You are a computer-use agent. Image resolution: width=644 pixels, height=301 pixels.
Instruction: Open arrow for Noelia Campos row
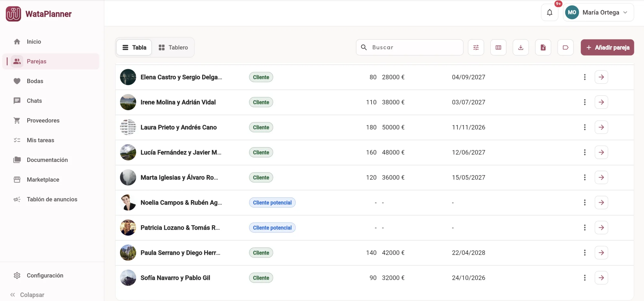(x=601, y=202)
